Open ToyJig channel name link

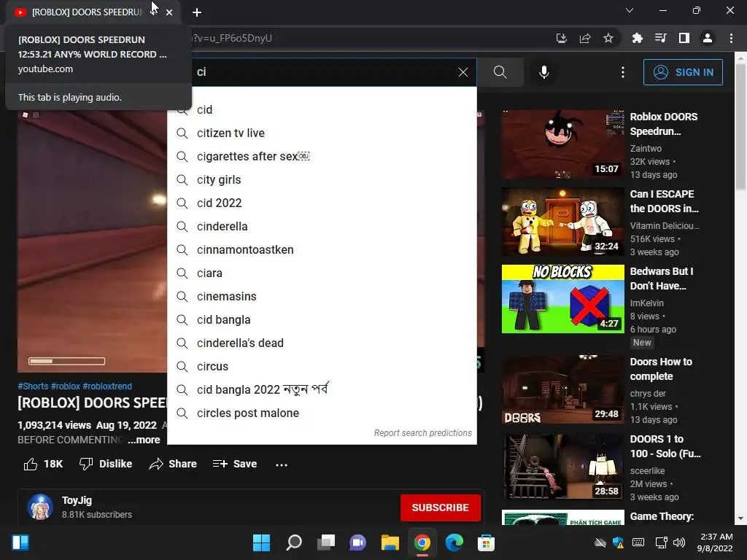click(x=77, y=500)
